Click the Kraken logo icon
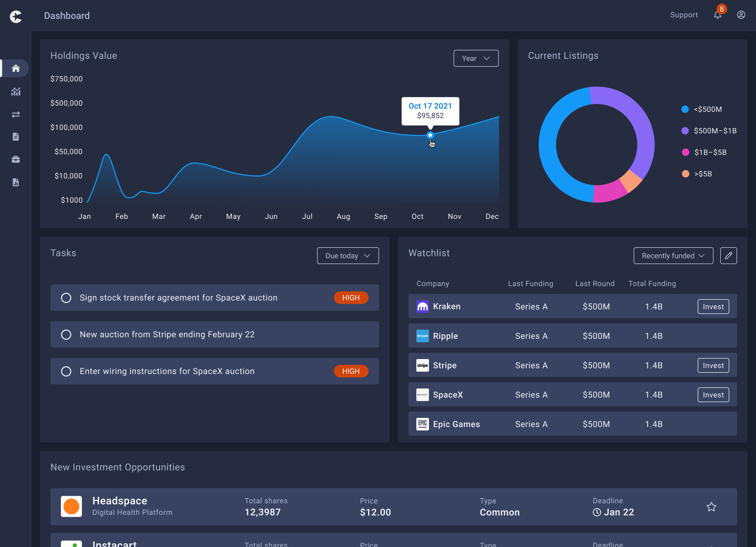Viewport: 756px width, 547px height. click(x=423, y=307)
